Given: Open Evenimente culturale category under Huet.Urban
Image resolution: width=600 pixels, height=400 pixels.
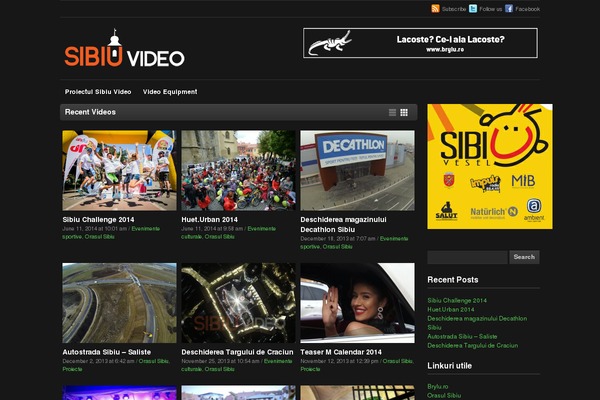Looking at the screenshot, I should [x=262, y=229].
